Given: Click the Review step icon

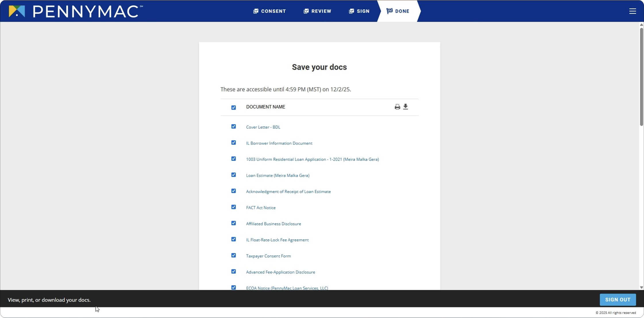Looking at the screenshot, I should pos(306,11).
